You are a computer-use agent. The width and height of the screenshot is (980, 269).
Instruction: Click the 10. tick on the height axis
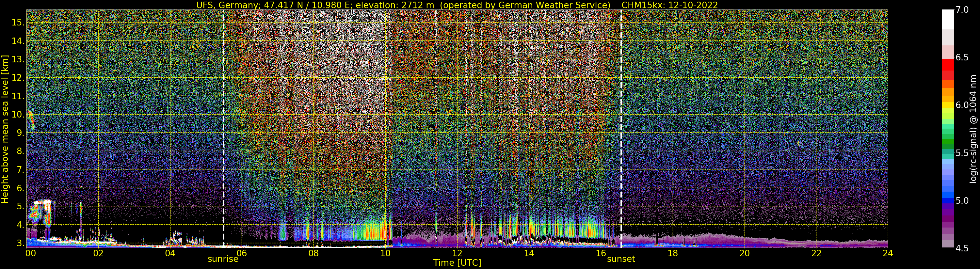18,115
